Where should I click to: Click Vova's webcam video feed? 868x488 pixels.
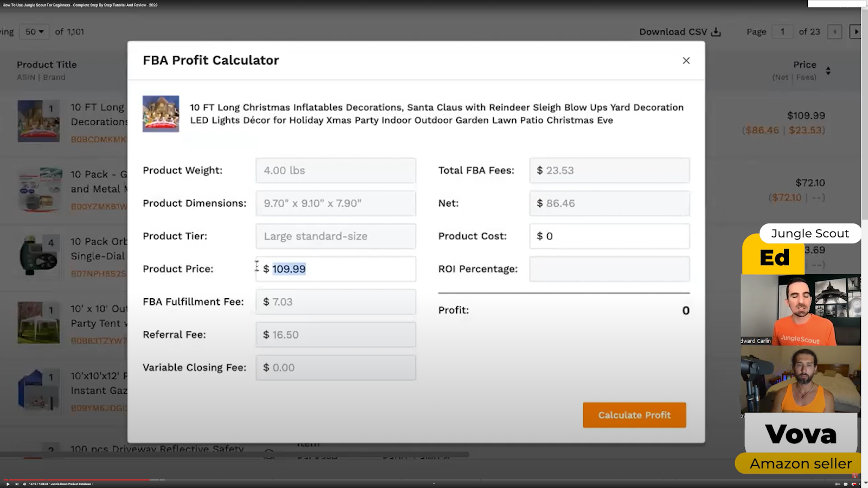801,380
